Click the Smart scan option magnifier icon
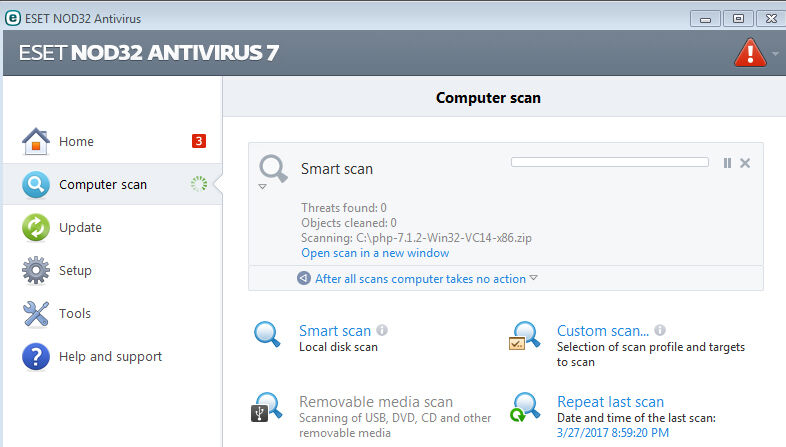 pos(267,334)
